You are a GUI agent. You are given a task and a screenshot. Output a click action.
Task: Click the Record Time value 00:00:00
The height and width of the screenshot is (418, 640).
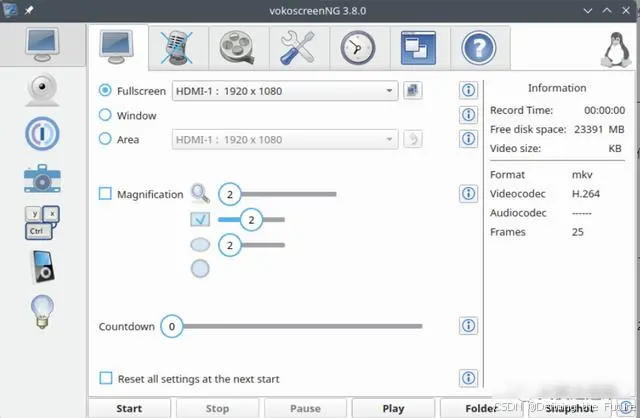tap(604, 110)
